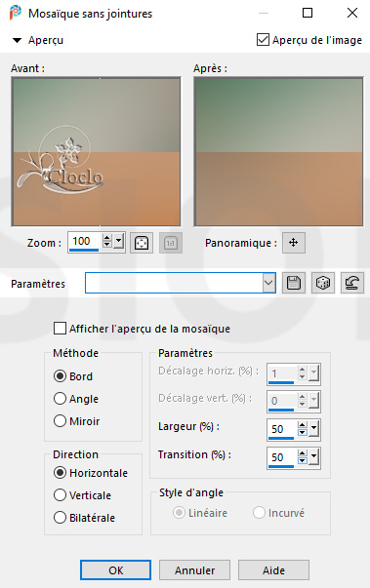
Task: Save preset with the floppy disk icon
Action: pyautogui.click(x=294, y=283)
